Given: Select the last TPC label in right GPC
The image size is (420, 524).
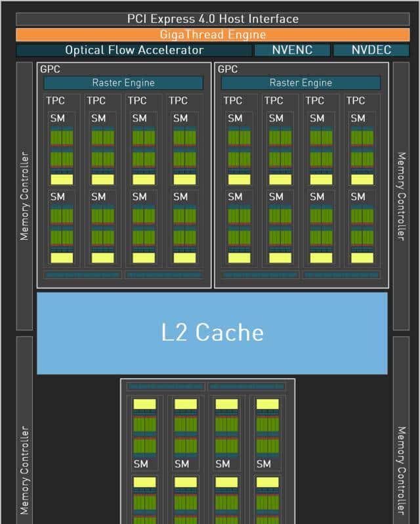Looking at the screenshot, I should [356, 100].
